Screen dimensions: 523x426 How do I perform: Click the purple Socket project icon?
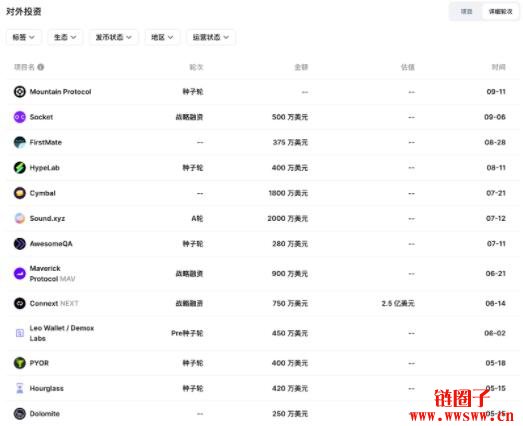pos(20,117)
